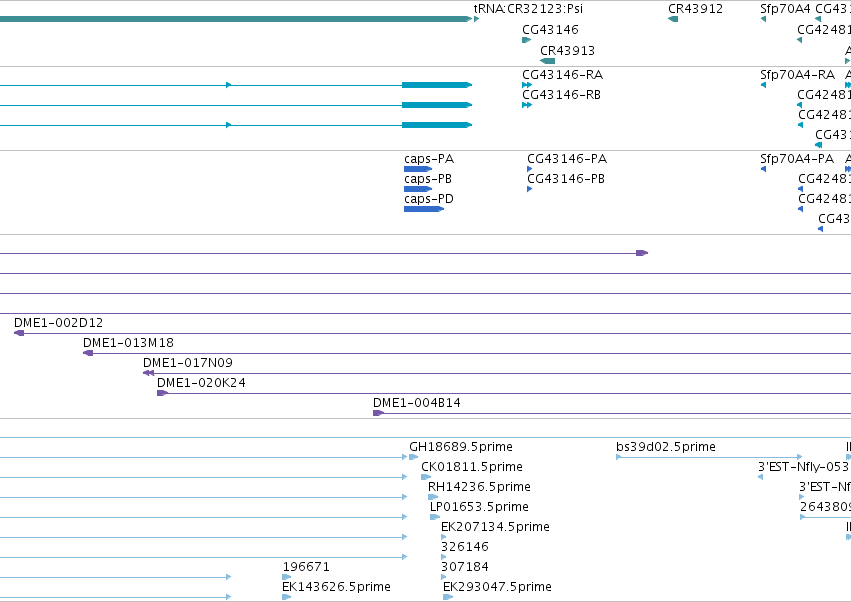Select the LP01653.5prime EST label
The width and height of the screenshot is (851, 602).
[x=479, y=507]
